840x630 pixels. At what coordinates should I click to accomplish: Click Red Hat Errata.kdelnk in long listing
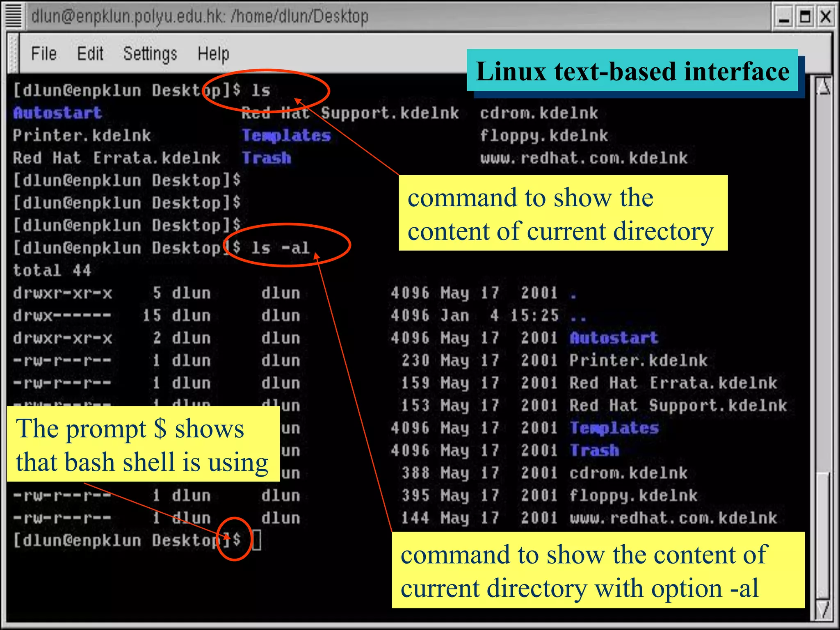[x=673, y=383]
